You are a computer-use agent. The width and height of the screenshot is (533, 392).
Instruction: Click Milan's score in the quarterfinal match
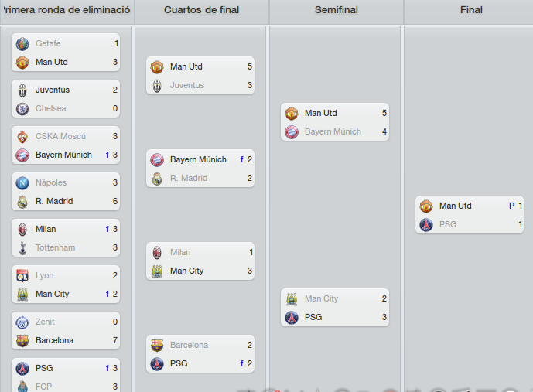[x=251, y=252]
